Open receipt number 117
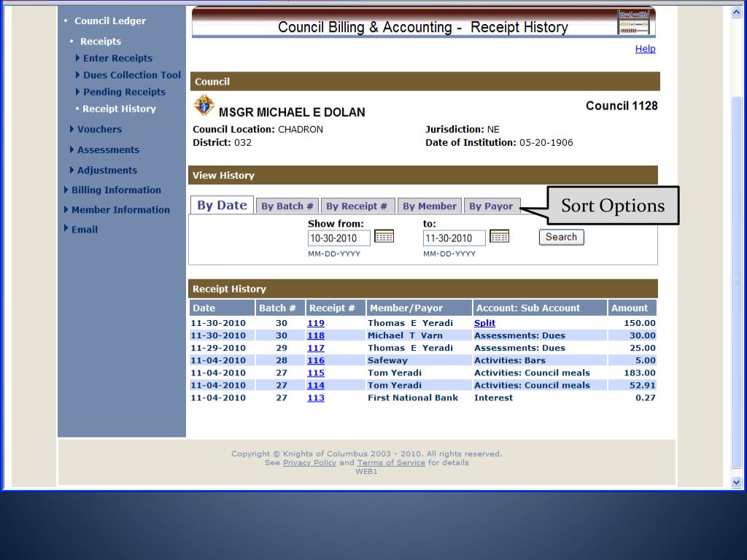Viewport: 747px width, 560px height. pyautogui.click(x=316, y=348)
